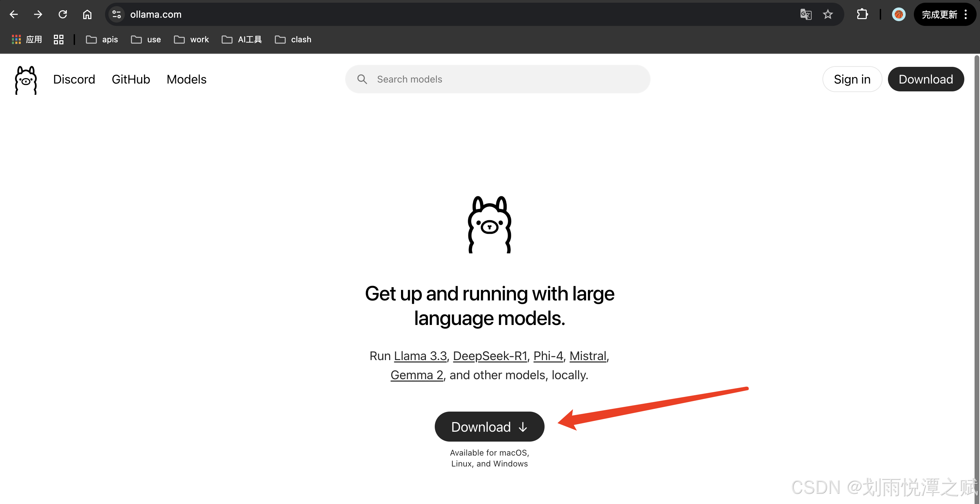
Task: Go to the GitHub nav link
Action: tap(131, 79)
